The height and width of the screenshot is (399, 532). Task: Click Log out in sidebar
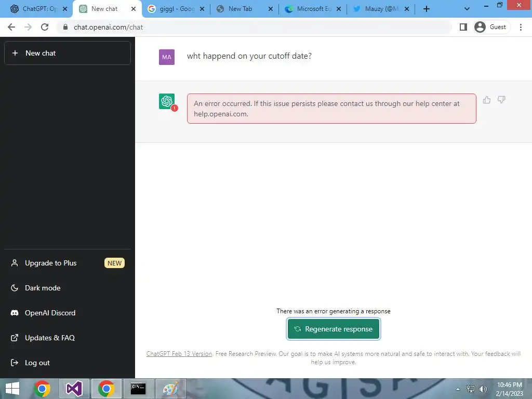pos(68,363)
